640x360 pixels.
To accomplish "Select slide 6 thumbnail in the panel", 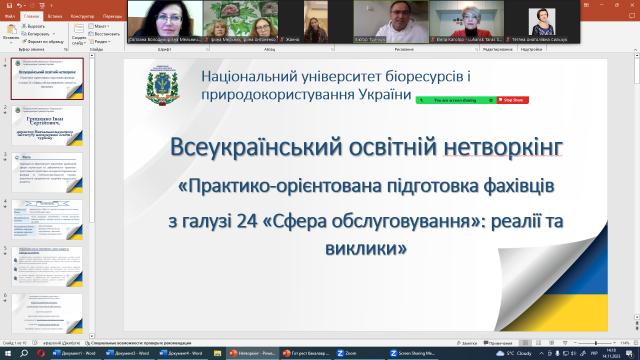I will pos(47,313).
